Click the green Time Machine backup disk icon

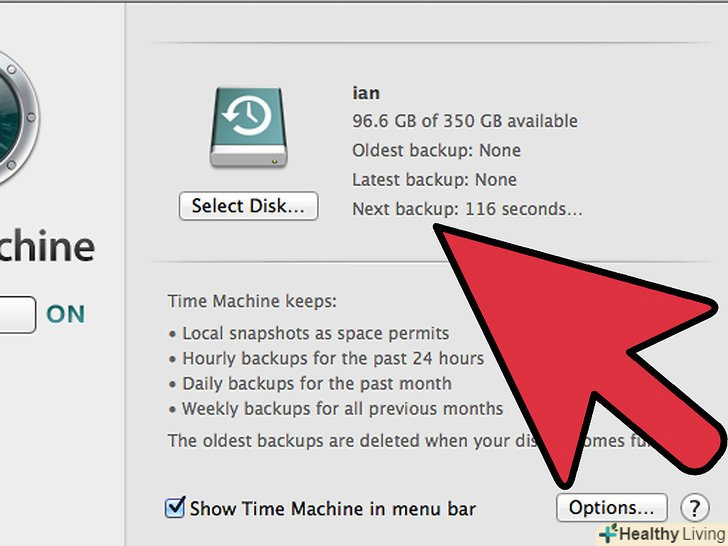pos(248,125)
